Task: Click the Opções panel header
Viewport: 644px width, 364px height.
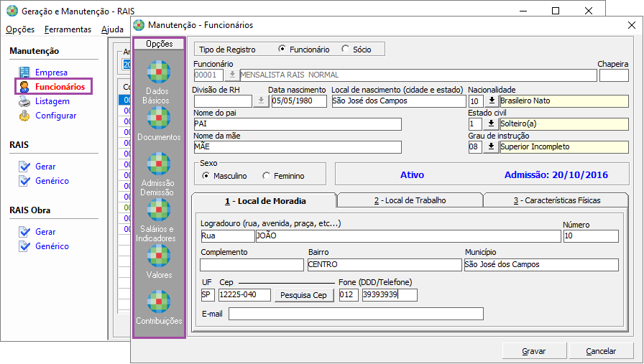Action: (160, 44)
